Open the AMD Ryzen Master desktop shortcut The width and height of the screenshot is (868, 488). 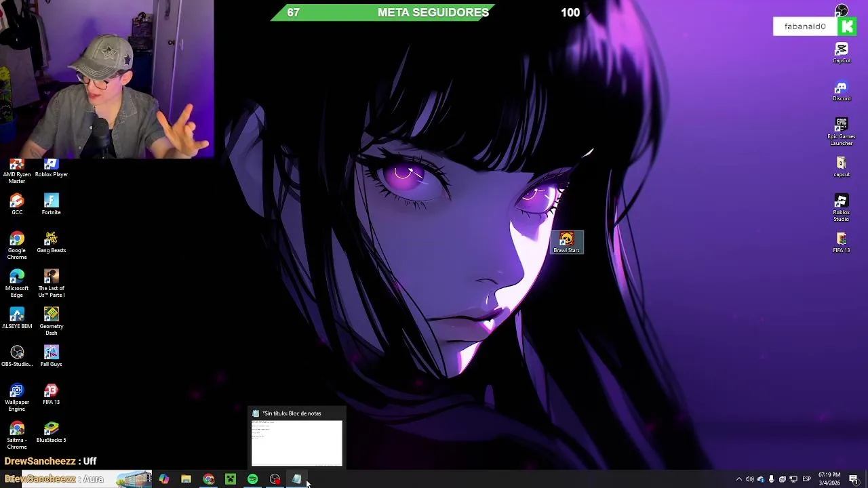click(x=17, y=171)
